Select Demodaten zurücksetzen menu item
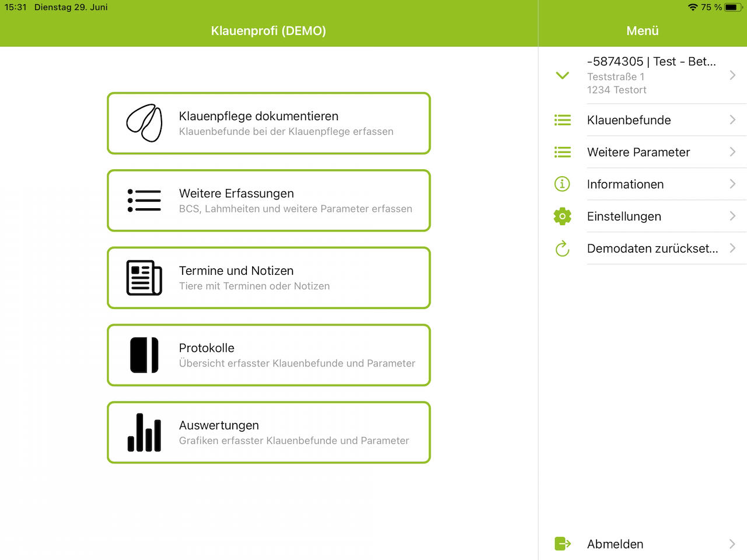The image size is (747, 560). [x=652, y=249]
